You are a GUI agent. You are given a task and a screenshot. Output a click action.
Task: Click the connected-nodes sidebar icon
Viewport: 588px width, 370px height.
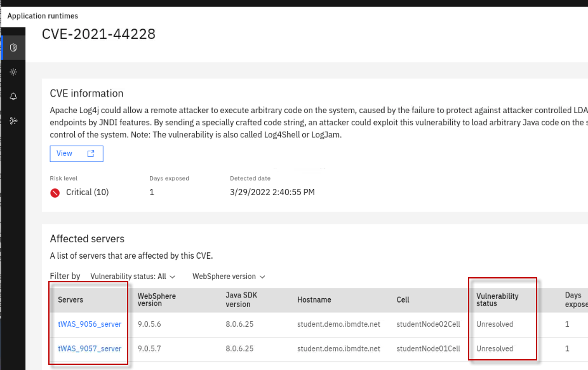[x=13, y=120]
